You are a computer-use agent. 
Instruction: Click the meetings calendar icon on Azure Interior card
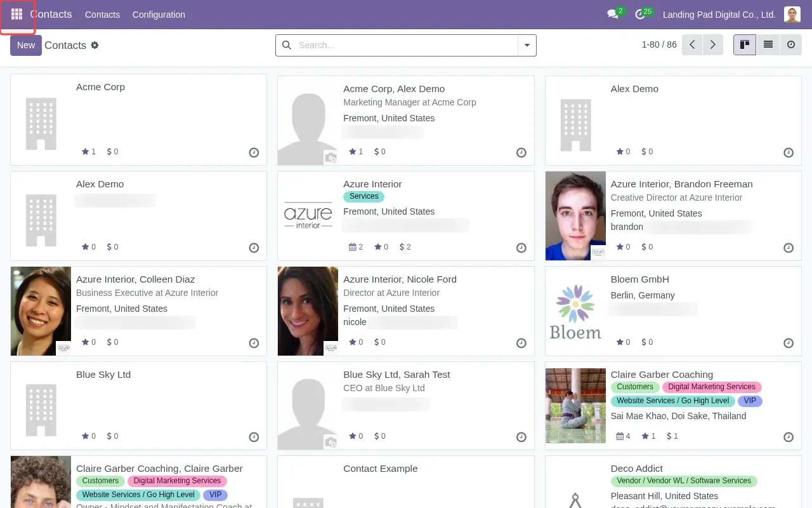pyautogui.click(x=352, y=247)
